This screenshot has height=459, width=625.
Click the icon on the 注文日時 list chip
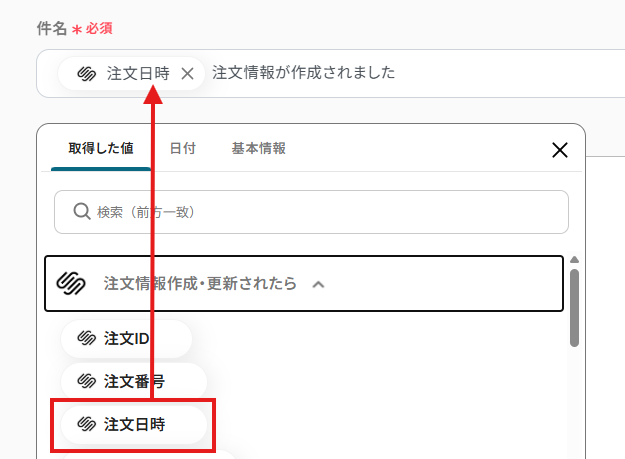86,424
